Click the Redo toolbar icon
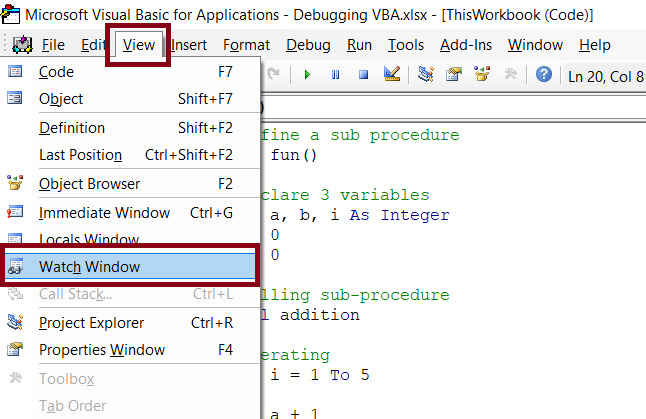Screen dimensions: 646x419 coord(273,75)
